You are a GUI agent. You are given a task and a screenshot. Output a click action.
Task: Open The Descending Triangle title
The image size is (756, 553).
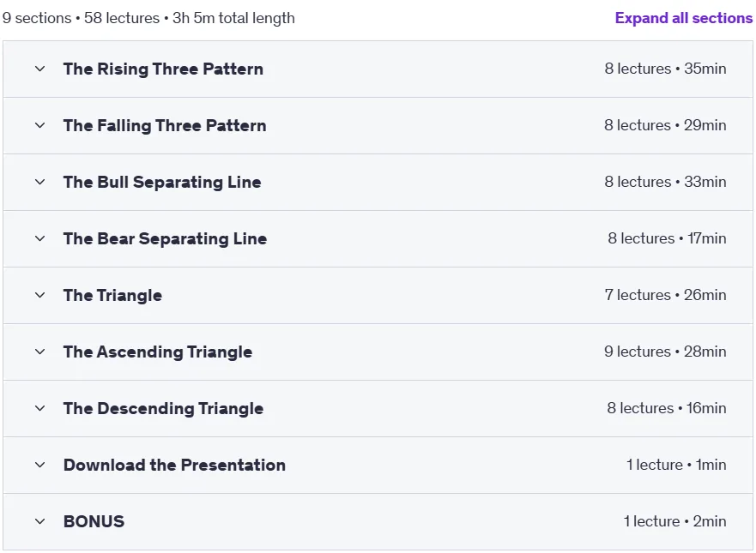[163, 408]
